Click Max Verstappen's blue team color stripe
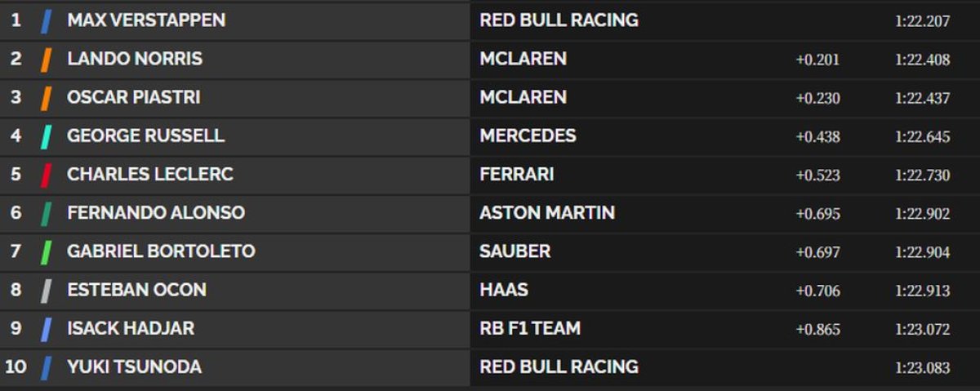980x391 pixels. click(47, 20)
